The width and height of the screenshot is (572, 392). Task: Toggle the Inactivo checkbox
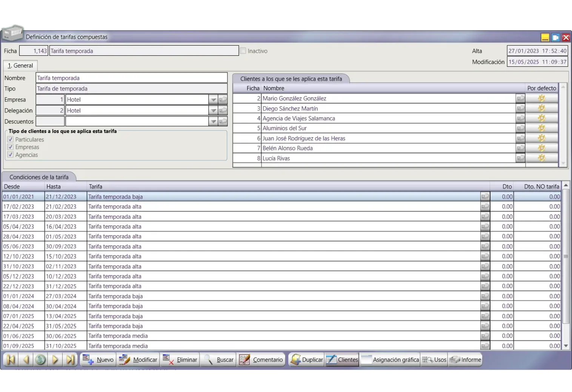(243, 51)
